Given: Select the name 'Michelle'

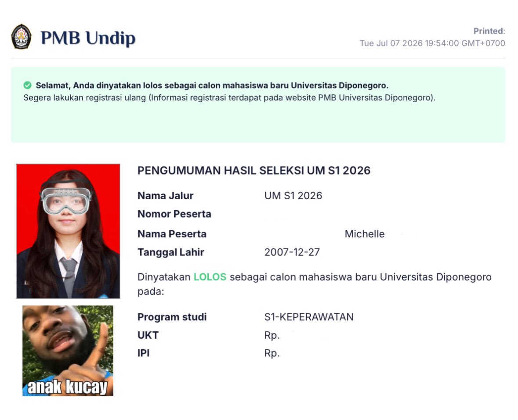Looking at the screenshot, I should [x=364, y=234].
